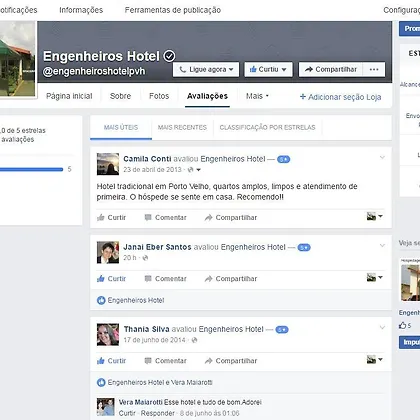The width and height of the screenshot is (420, 420).
Task: Click the 5-star badge on Camila Conti's review
Action: point(283,159)
